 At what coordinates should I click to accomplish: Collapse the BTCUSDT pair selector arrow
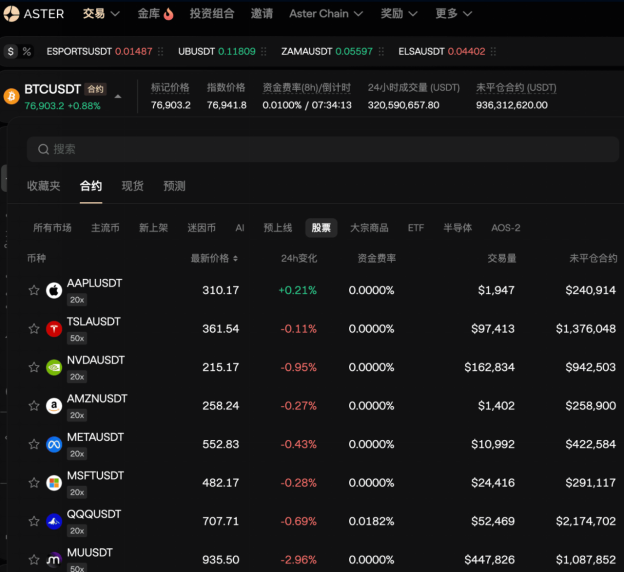118,97
